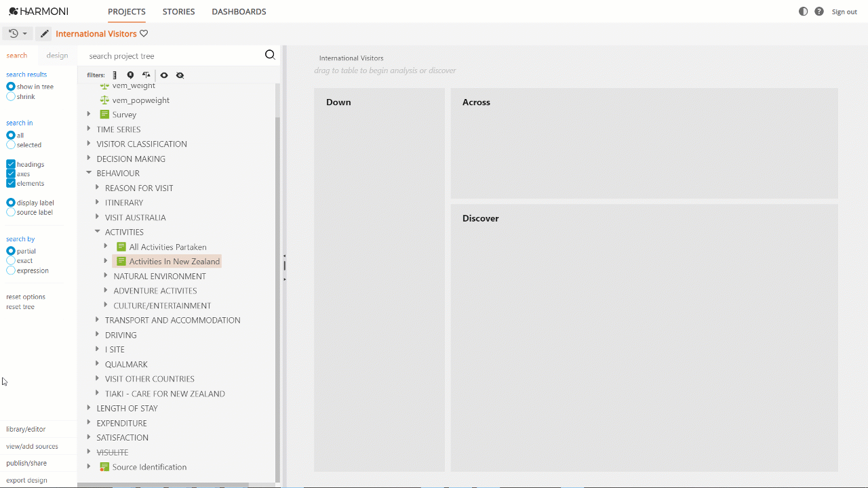Open the project history dropdown
Viewport: 868px width, 488px height.
(x=18, y=33)
